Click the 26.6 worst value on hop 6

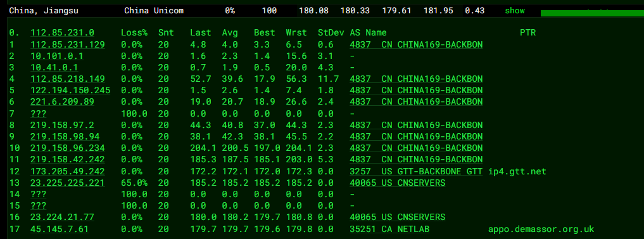coord(296,102)
